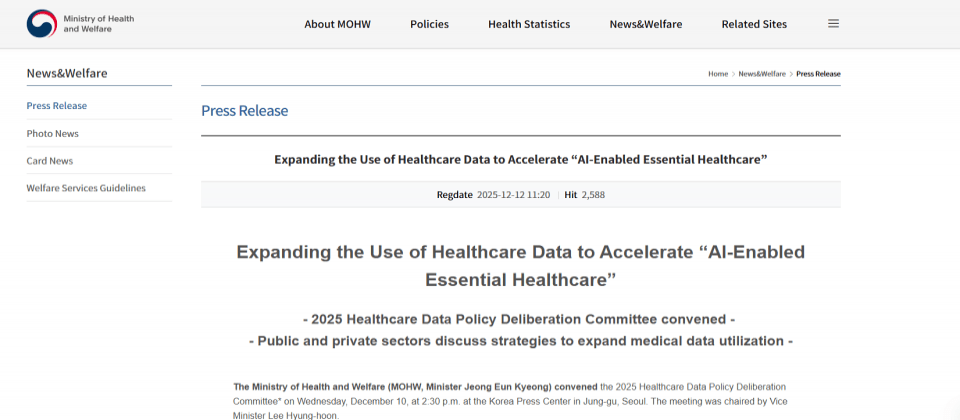This screenshot has width=960, height=420.
Task: Open Card News from the sidebar
Action: coord(50,160)
